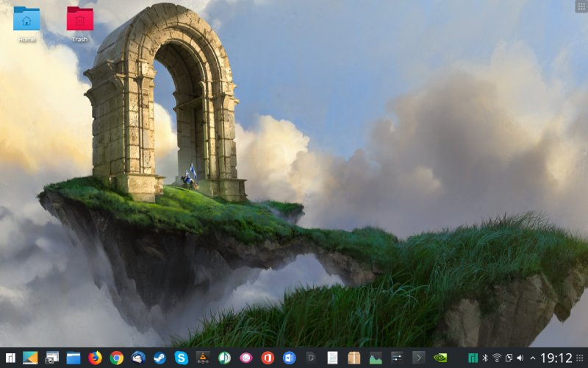Open NVIDIA settings from the taskbar
Screen dimensions: 588x368
tap(440, 358)
